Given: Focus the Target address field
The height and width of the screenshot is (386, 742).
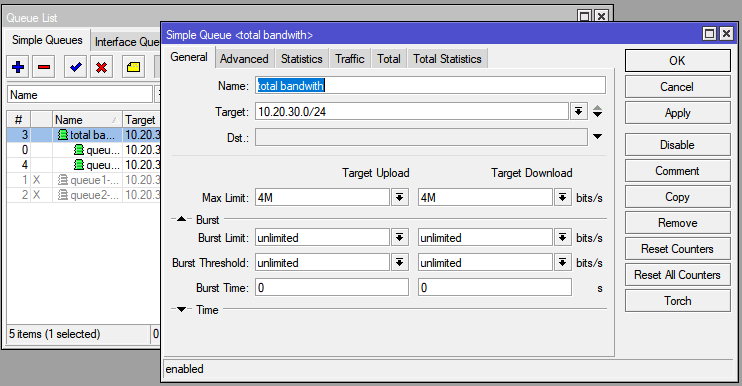Looking at the screenshot, I should click(412, 112).
